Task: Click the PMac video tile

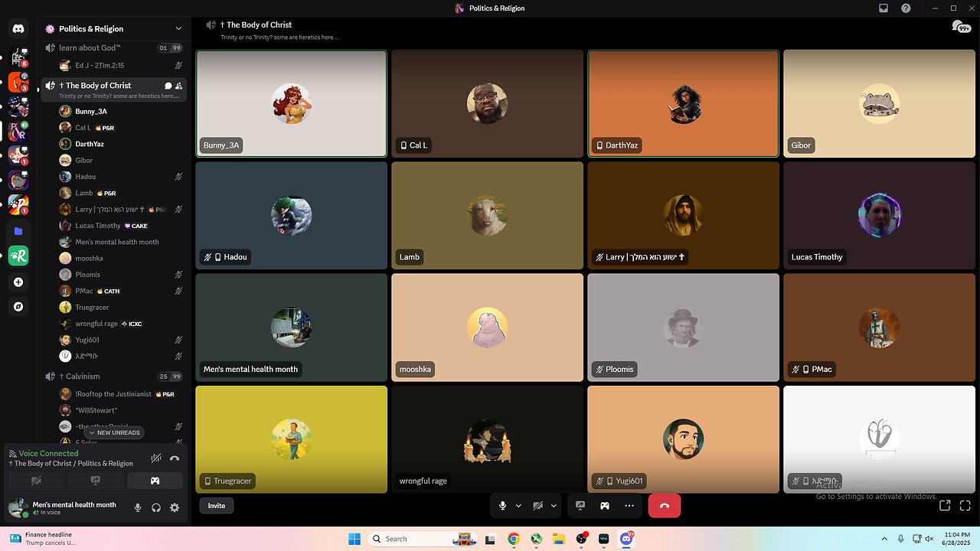Action: tap(879, 328)
